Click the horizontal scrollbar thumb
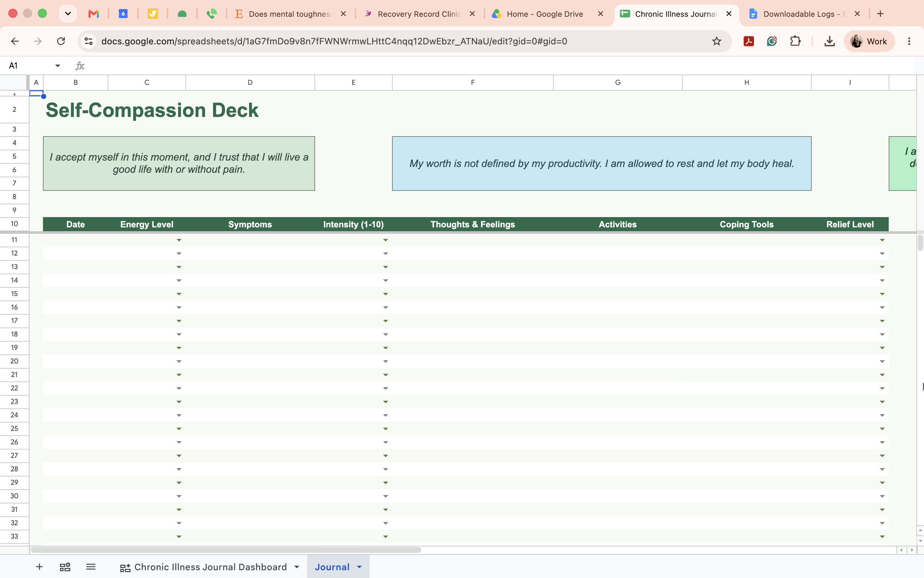 point(226,550)
